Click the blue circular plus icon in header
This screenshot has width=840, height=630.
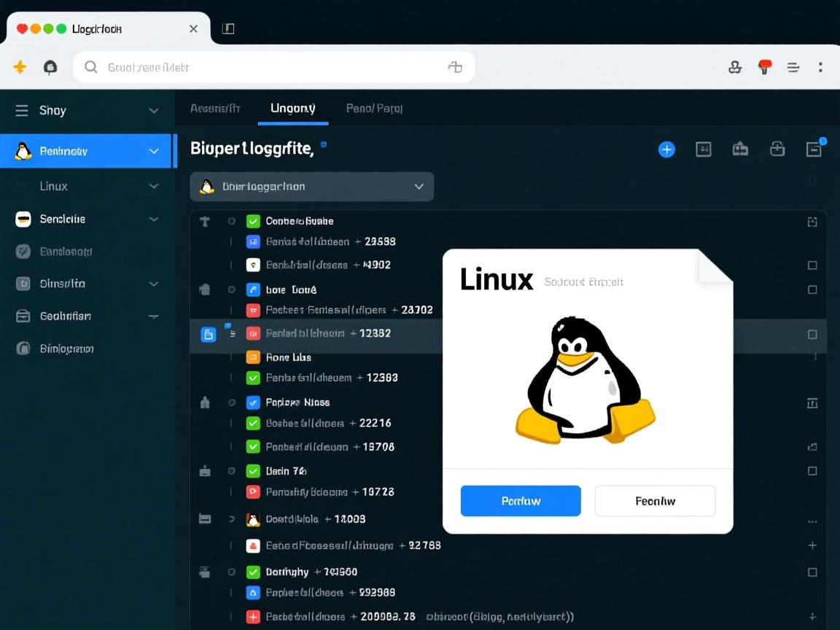666,149
